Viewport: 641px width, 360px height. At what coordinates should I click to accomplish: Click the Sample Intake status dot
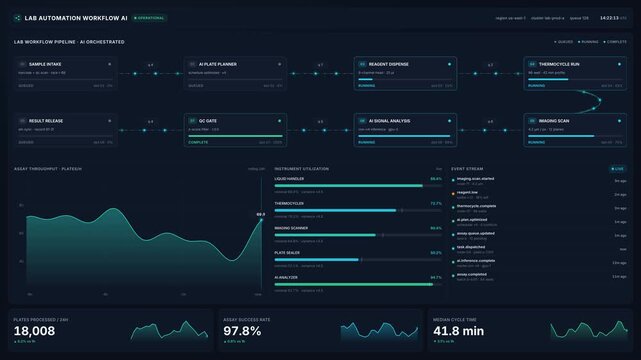pyautogui.click(x=110, y=64)
